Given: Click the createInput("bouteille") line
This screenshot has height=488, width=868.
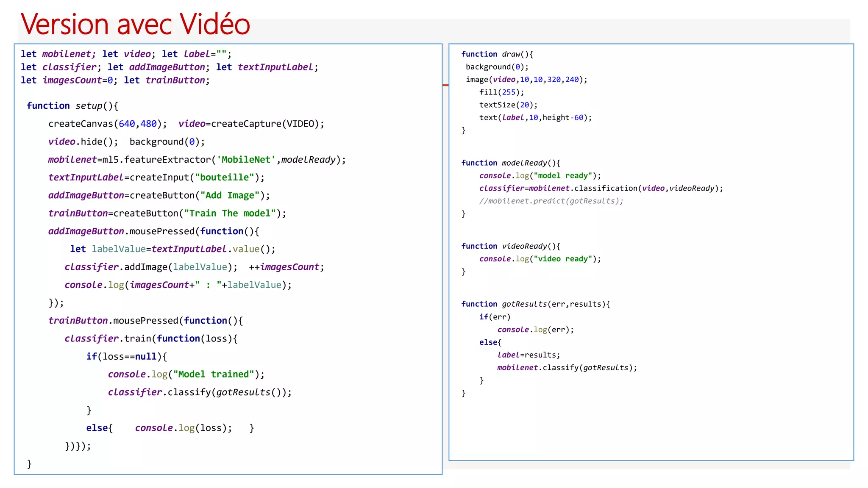Looking at the screenshot, I should (156, 177).
